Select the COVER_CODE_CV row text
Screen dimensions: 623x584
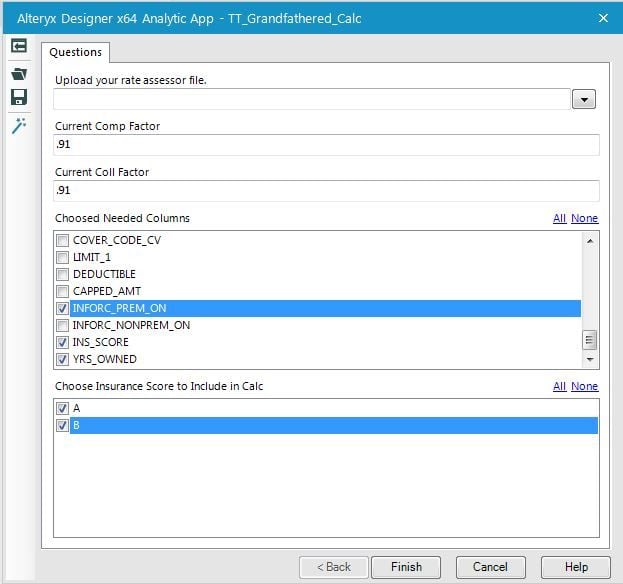point(117,240)
